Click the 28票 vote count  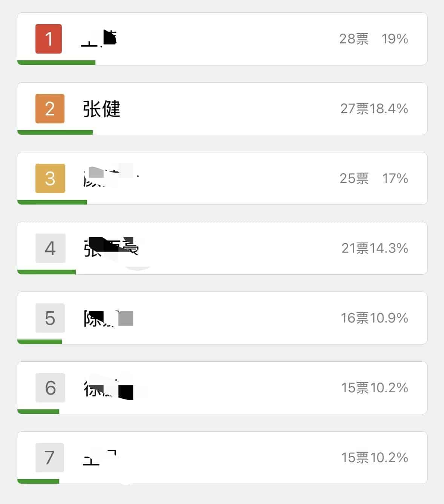[354, 39]
